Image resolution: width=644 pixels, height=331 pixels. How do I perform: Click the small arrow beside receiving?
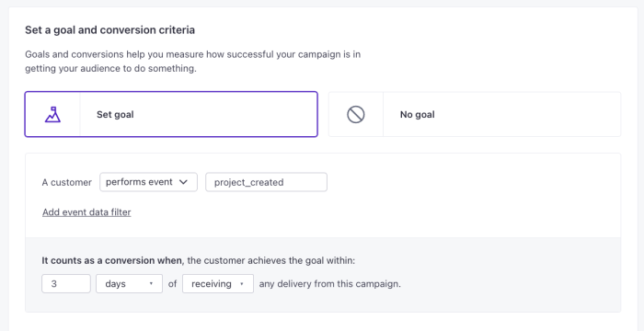click(x=241, y=284)
